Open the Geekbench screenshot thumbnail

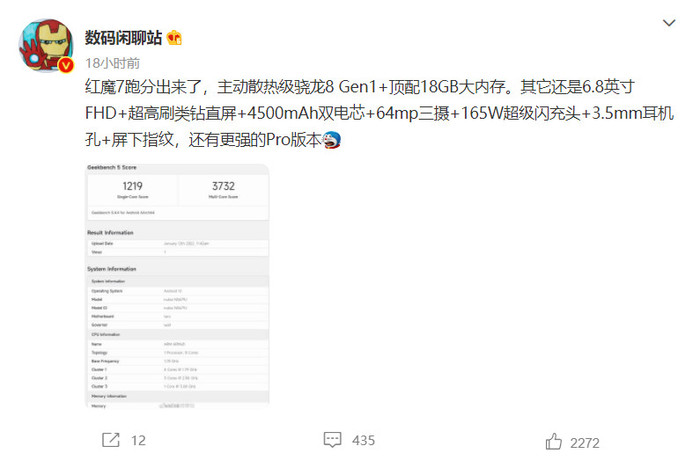[x=177, y=286]
